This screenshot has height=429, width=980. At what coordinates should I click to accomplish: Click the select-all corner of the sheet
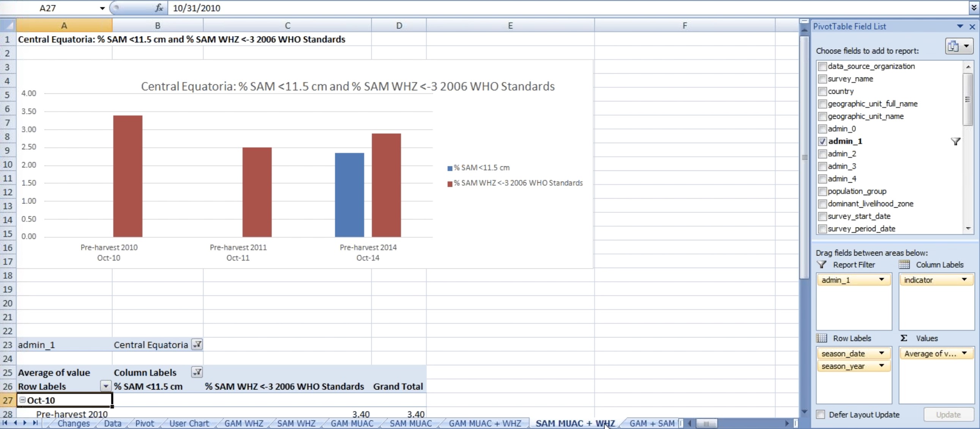(x=8, y=25)
